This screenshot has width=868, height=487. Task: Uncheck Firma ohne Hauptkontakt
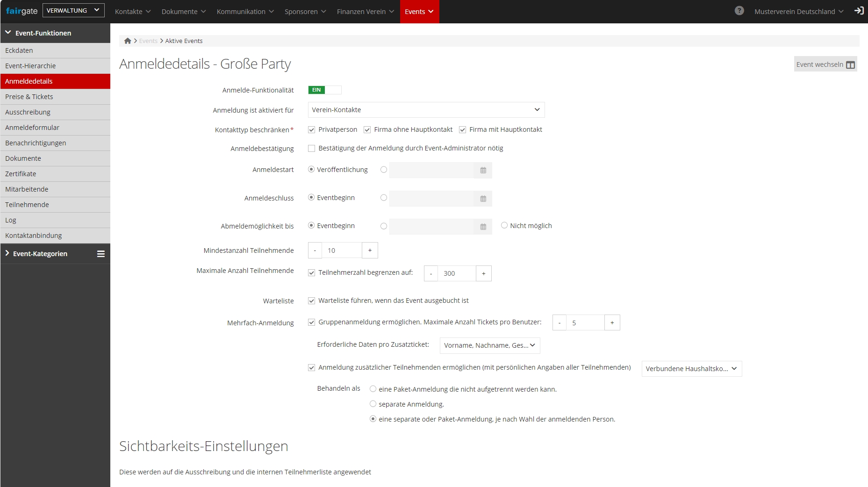(367, 129)
